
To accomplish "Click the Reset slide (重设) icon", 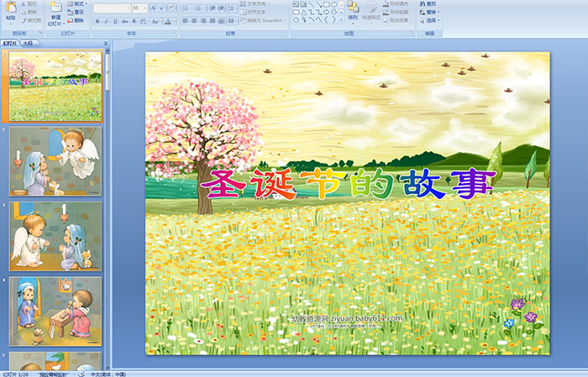I will 70,12.
